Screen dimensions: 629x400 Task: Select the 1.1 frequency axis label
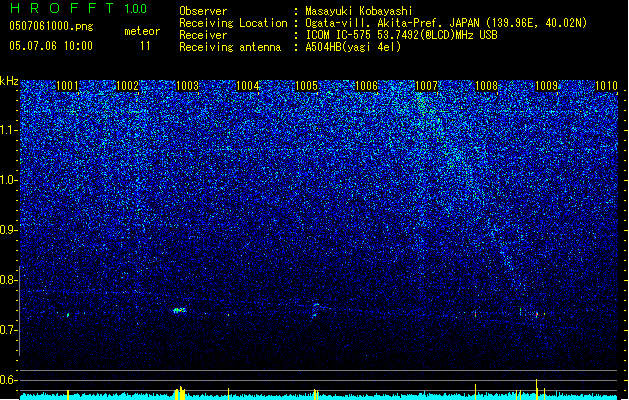point(8,130)
